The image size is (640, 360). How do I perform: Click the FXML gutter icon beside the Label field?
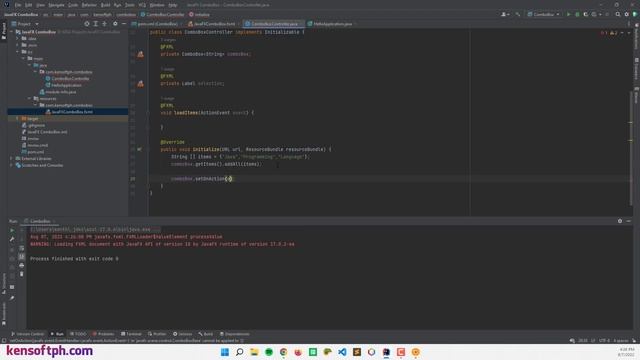point(140,83)
